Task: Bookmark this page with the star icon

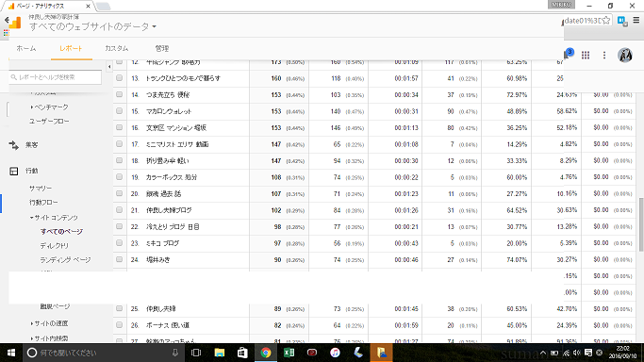Action: tap(606, 21)
